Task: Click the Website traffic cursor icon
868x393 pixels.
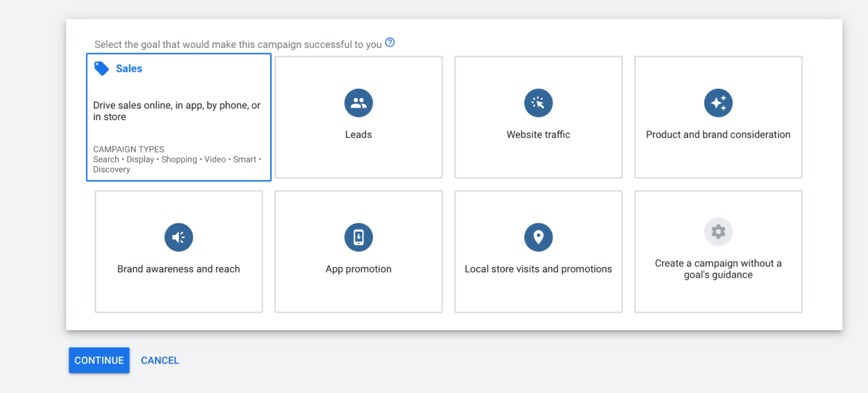Action: (x=538, y=103)
